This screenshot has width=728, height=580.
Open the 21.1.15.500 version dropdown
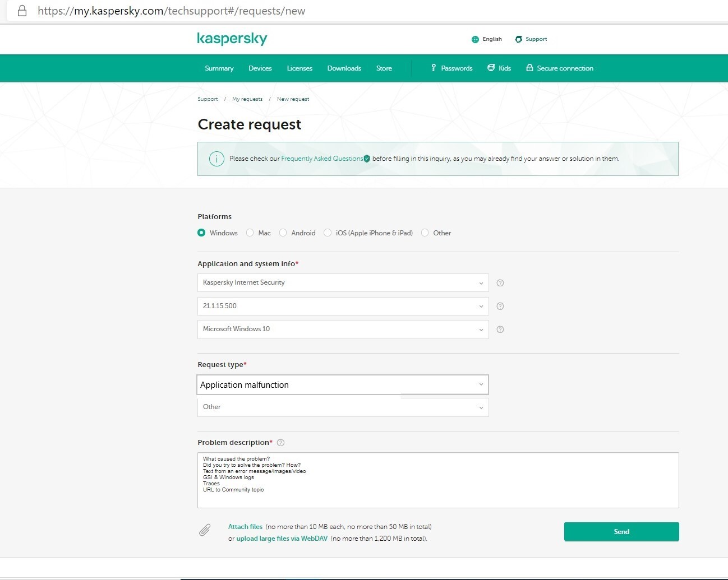[x=343, y=306]
